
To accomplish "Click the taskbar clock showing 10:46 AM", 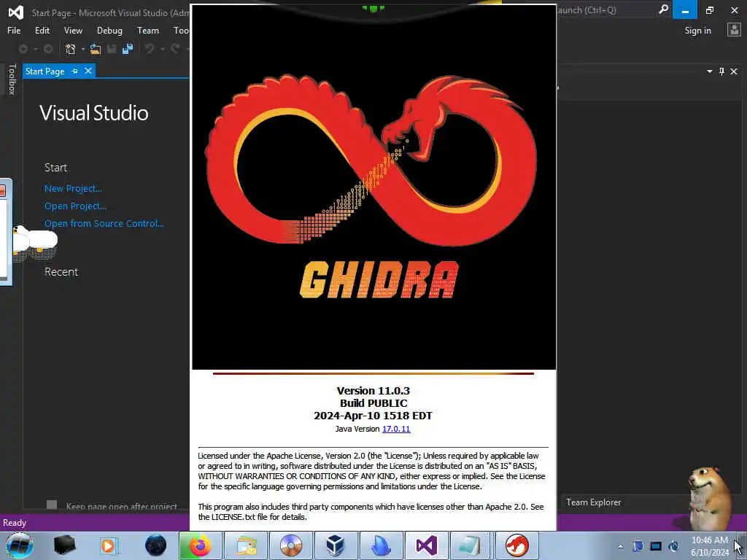I will pos(710,546).
